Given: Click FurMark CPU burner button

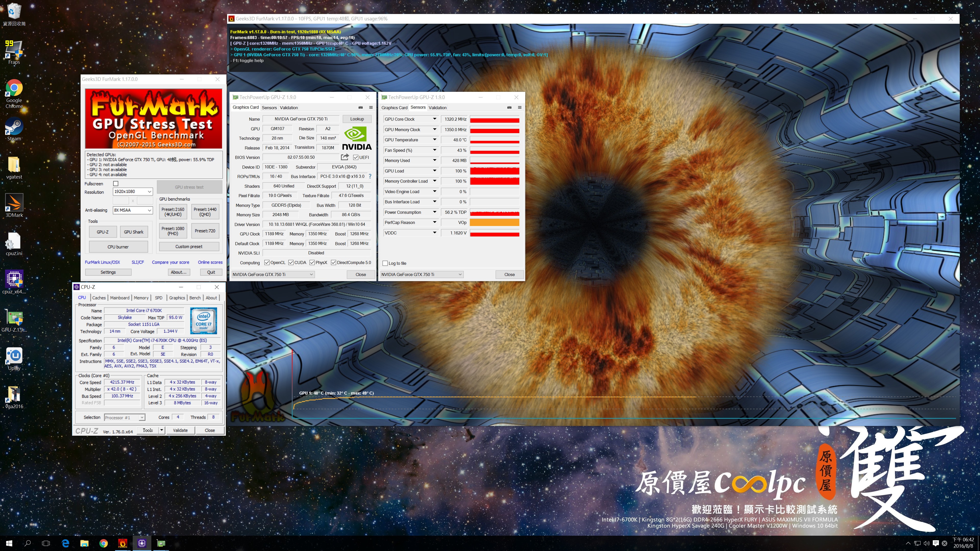Looking at the screenshot, I should pyautogui.click(x=118, y=247).
